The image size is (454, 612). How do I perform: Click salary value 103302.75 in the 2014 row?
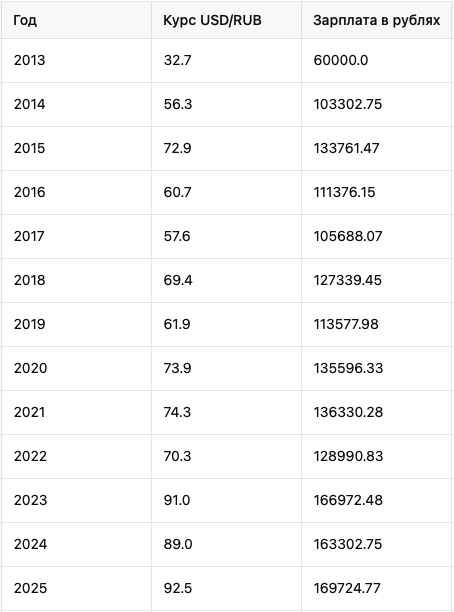point(376,105)
